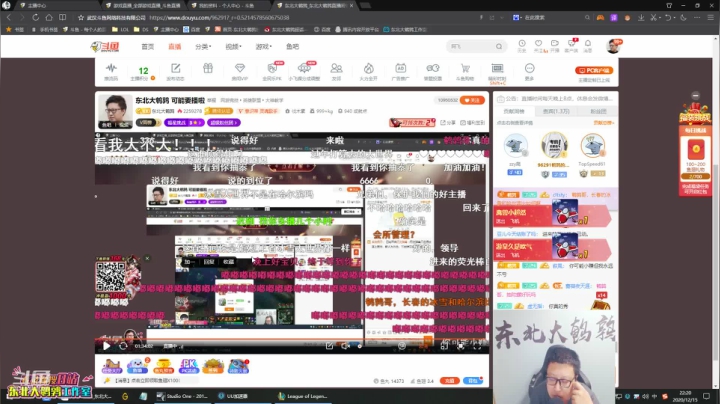Screen dimensions: 720x404
Task: Open the notifications bell icon
Action: pos(588,45)
